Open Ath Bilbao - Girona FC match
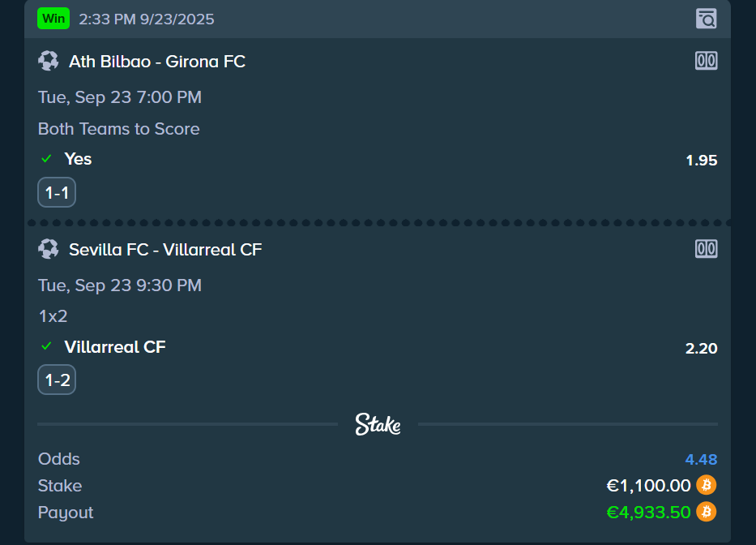The height and width of the screenshot is (545, 756). coord(157,62)
